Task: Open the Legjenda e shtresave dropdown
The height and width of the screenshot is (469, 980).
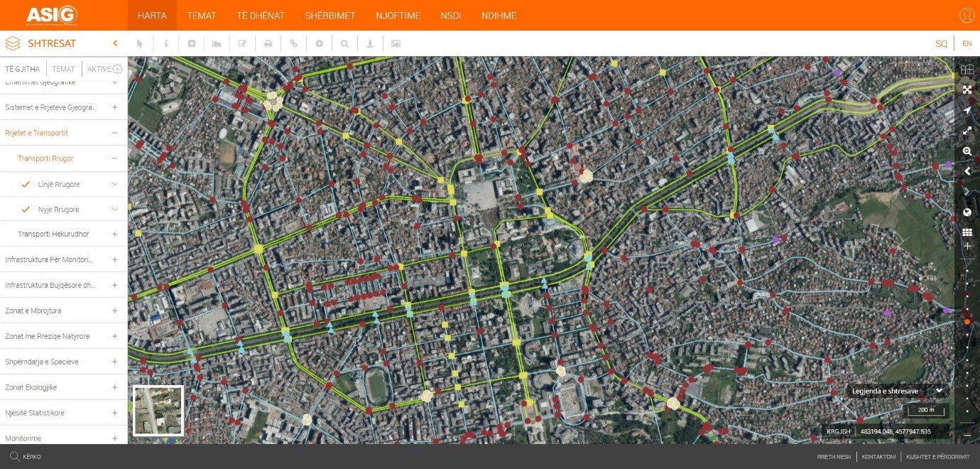Action: pos(898,391)
